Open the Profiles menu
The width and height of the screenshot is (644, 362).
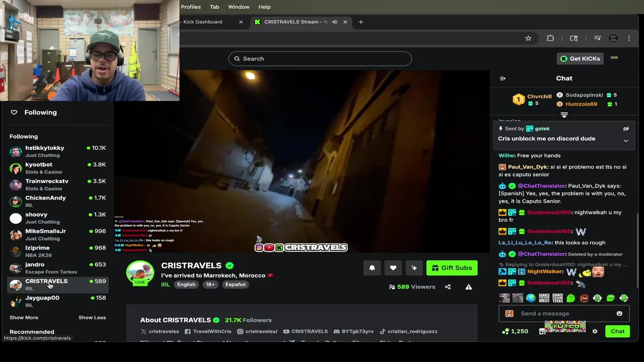[191, 7]
